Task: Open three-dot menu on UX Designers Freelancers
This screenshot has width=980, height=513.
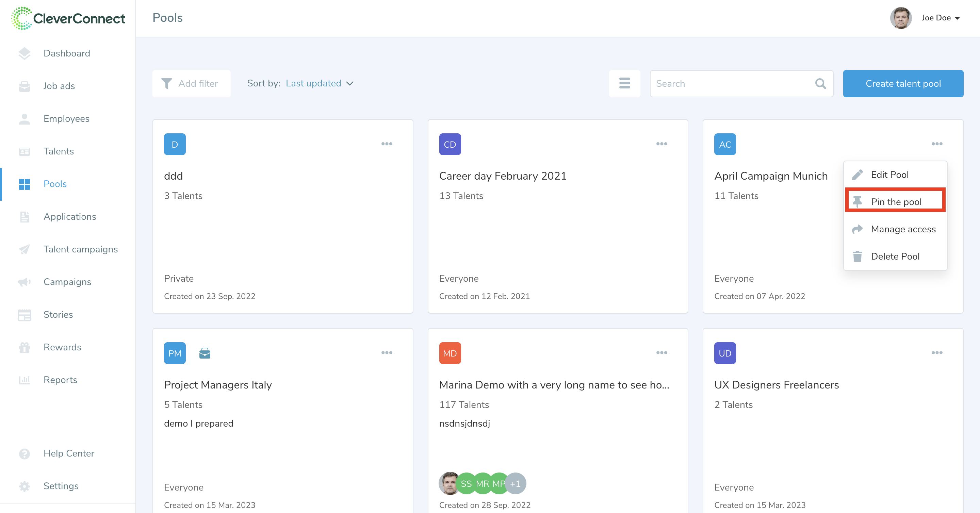Action: (x=937, y=352)
